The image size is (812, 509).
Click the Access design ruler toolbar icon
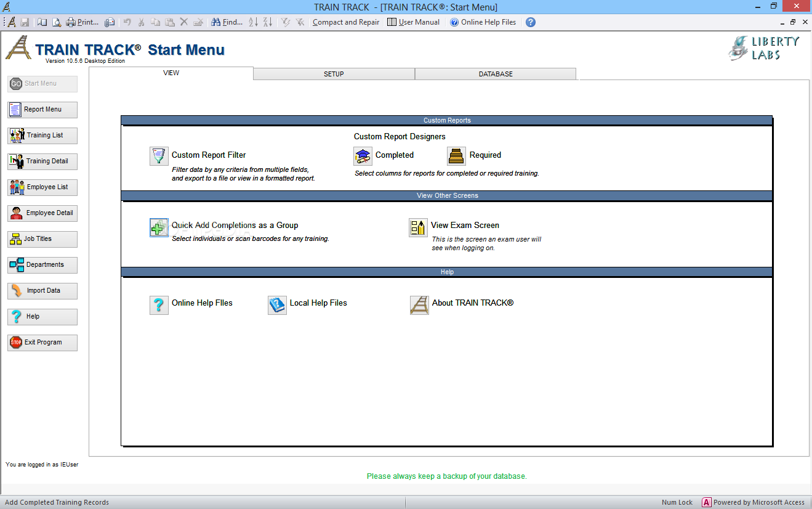coord(12,22)
